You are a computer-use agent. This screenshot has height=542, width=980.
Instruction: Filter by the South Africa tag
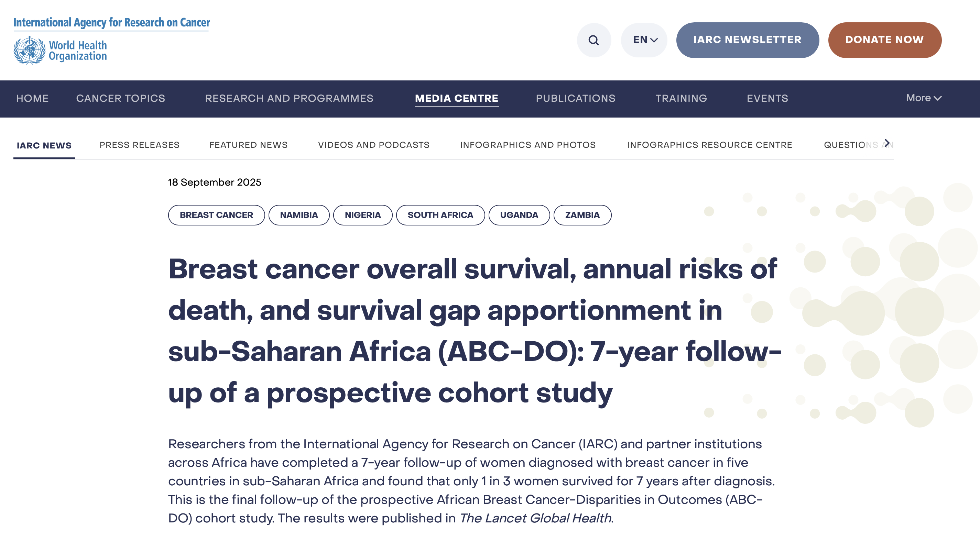pos(440,215)
